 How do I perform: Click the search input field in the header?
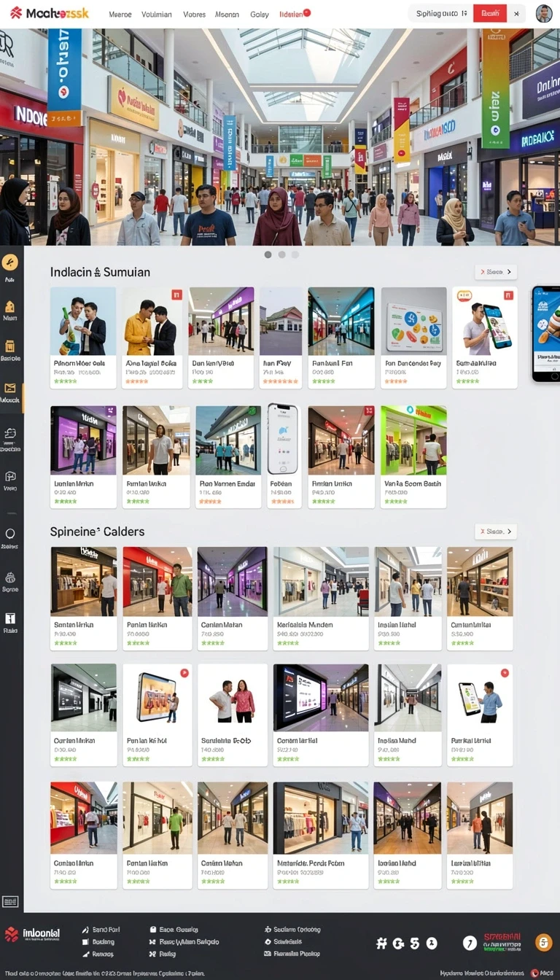click(440, 13)
